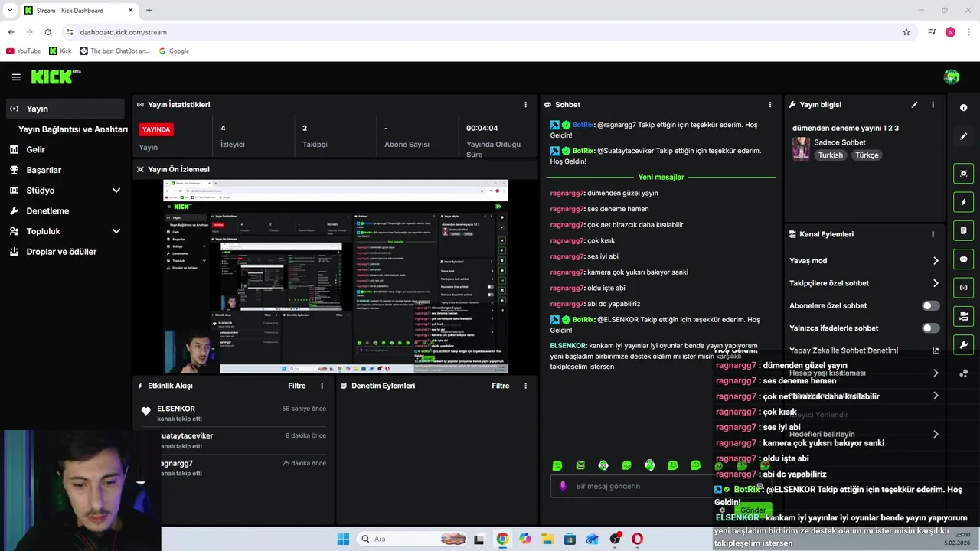Open Windows Start menu
This screenshot has height=551, width=980.
pos(343,539)
